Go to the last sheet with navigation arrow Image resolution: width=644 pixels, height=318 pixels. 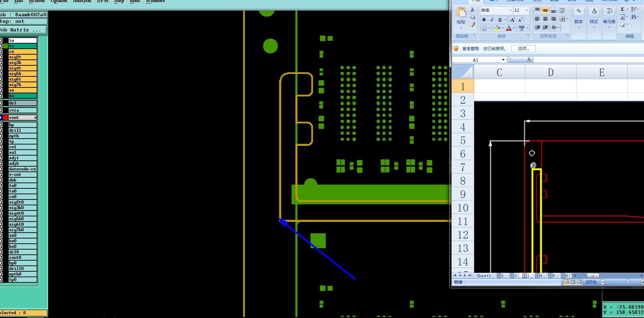coord(470,275)
